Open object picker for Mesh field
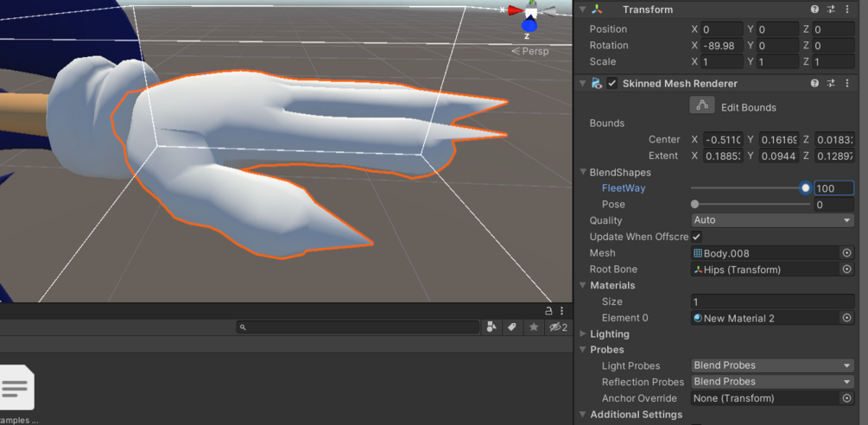This screenshot has height=425, width=868. pos(846,253)
